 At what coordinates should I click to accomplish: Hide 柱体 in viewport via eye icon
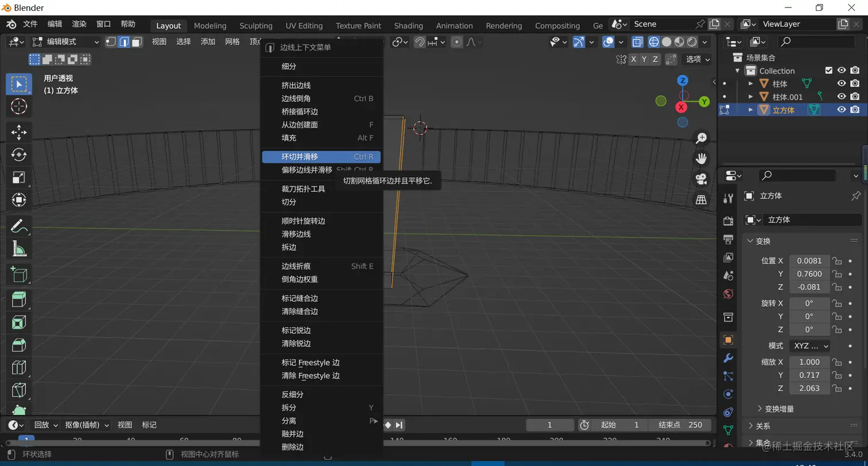tap(842, 84)
